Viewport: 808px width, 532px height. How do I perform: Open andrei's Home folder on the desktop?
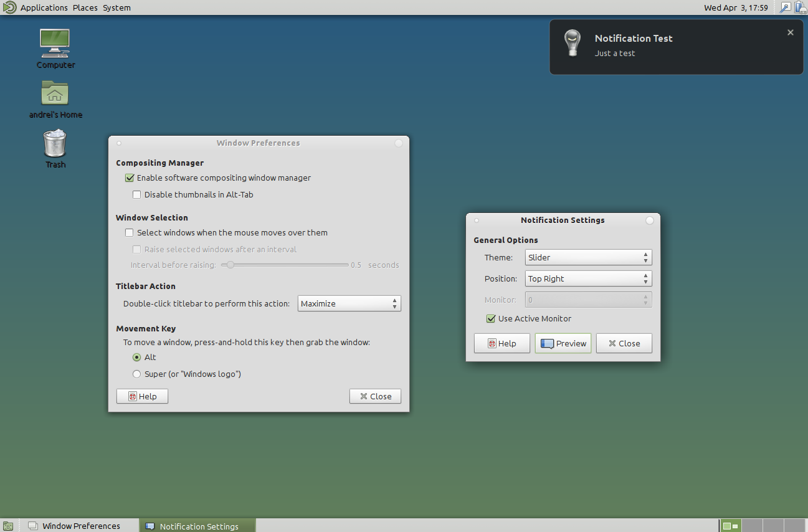[55, 93]
